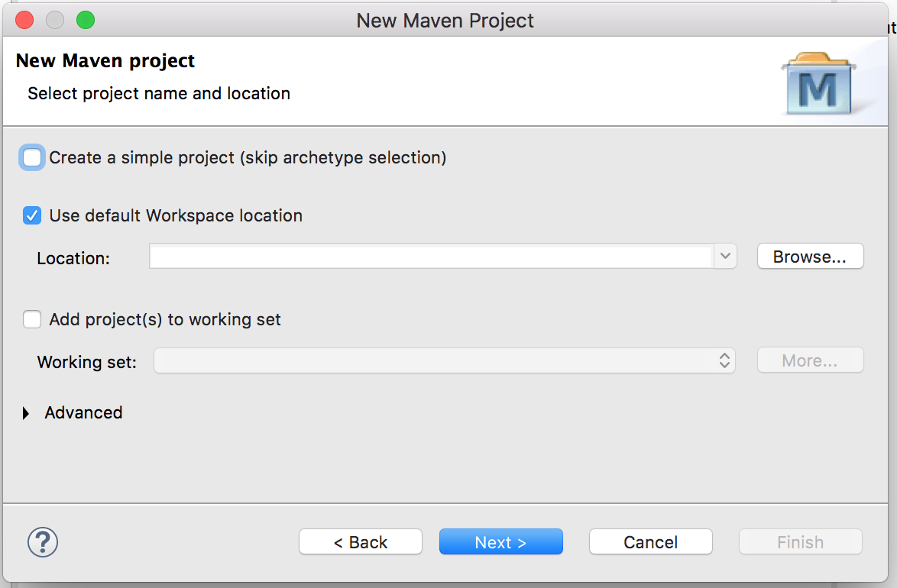The image size is (897, 588).
Task: Click the More... button
Action: click(810, 360)
